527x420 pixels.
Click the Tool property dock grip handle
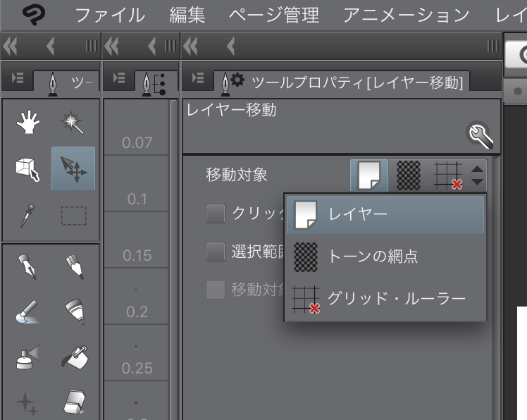click(493, 46)
